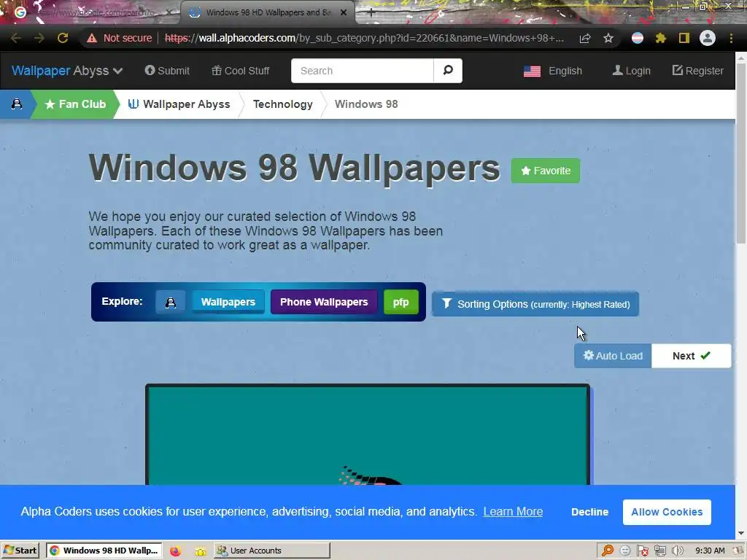Reload the page with the refresh icon
The height and width of the screenshot is (560, 747).
coord(63,38)
